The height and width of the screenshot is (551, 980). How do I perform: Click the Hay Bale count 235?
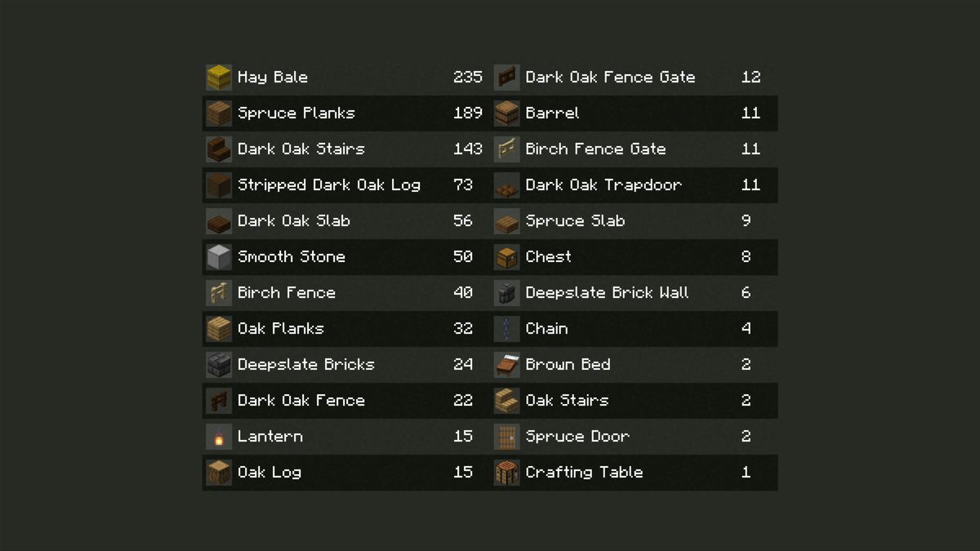click(468, 78)
